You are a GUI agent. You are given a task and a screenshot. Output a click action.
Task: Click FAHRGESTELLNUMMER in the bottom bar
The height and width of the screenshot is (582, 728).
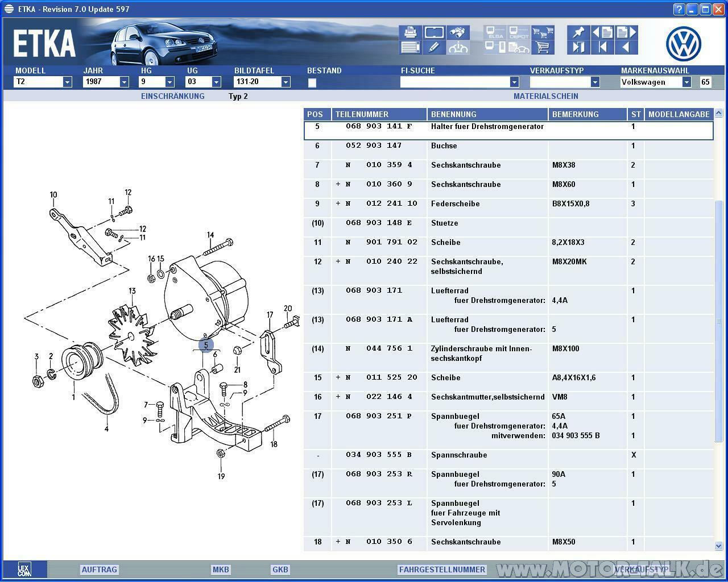[x=442, y=569]
